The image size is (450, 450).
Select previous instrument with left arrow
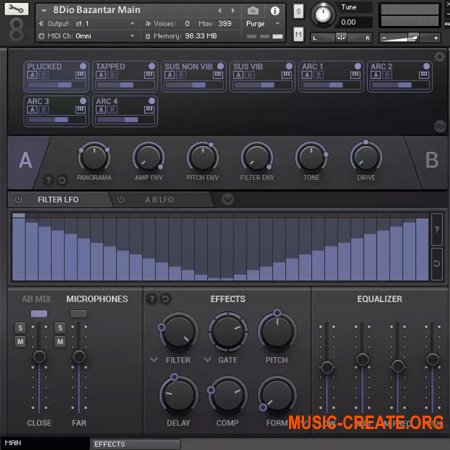[x=219, y=11]
